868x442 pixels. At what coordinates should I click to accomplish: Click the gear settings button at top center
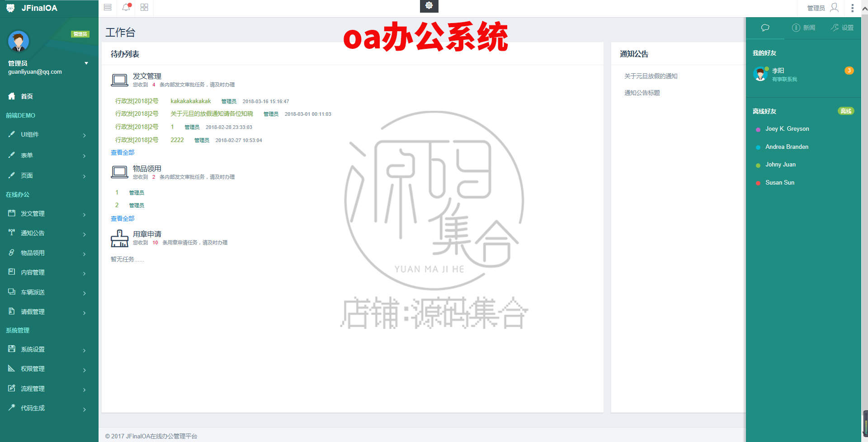pos(429,5)
